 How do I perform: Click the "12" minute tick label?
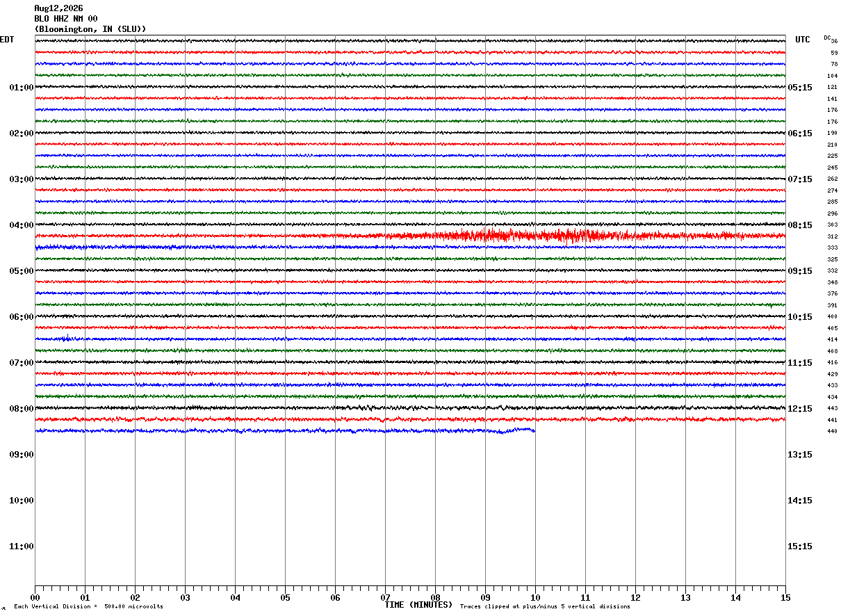(x=636, y=598)
